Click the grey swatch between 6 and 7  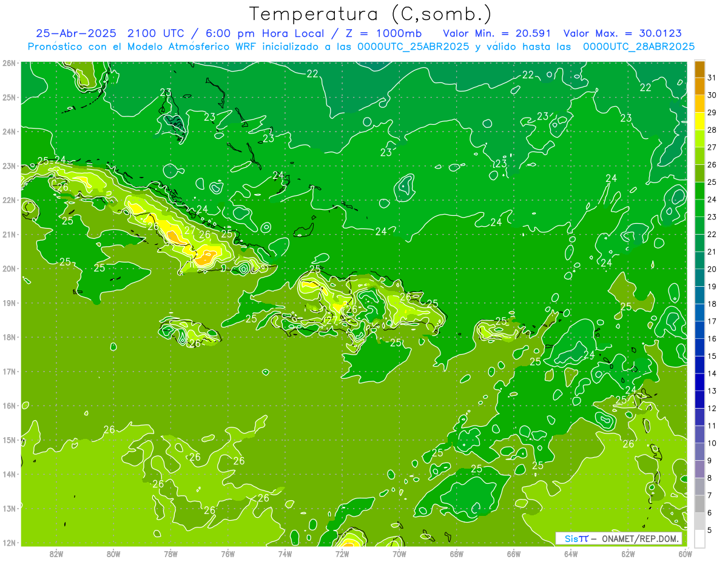click(699, 504)
